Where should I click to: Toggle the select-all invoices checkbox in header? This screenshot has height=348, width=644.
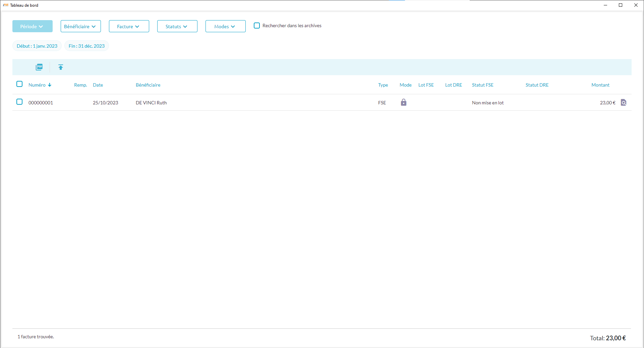pyautogui.click(x=19, y=84)
